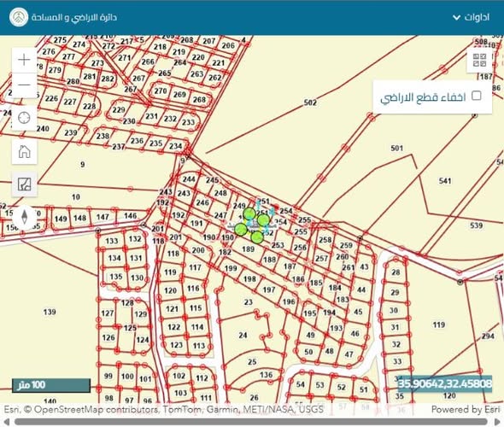The image size is (504, 427).
Task: Reset map orientation with compass
Action: coord(24,217)
